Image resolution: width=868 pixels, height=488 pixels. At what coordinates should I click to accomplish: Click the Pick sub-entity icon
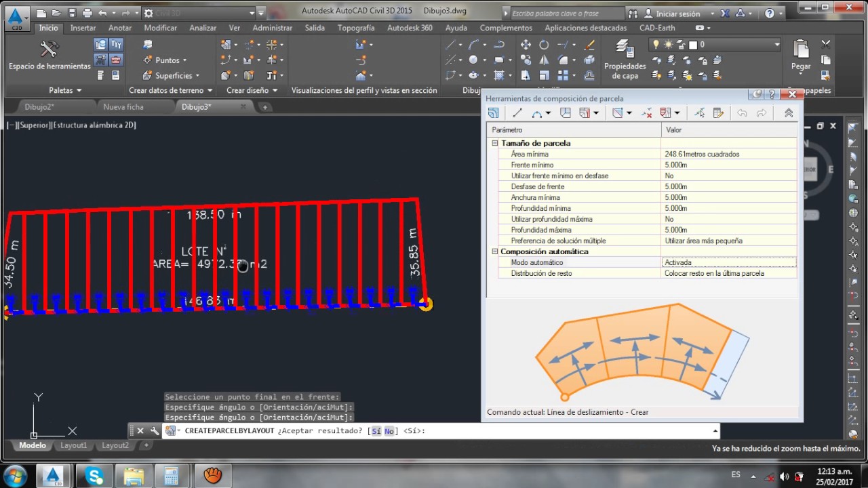coord(700,113)
